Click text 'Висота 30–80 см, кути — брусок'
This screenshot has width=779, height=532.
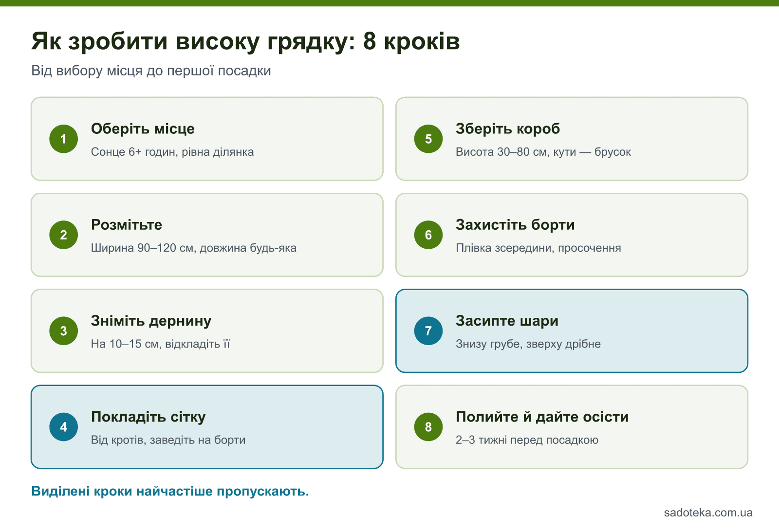pyautogui.click(x=543, y=152)
